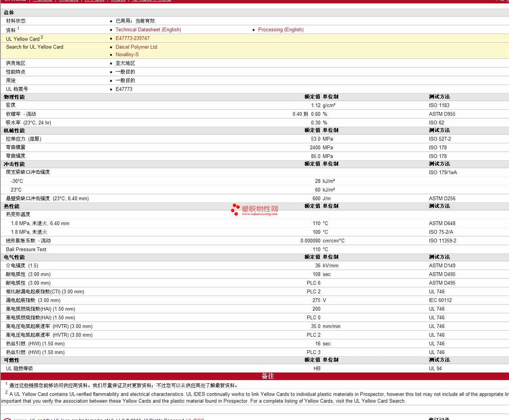
Task: Click the HB flammability rating value
Action: click(x=317, y=369)
